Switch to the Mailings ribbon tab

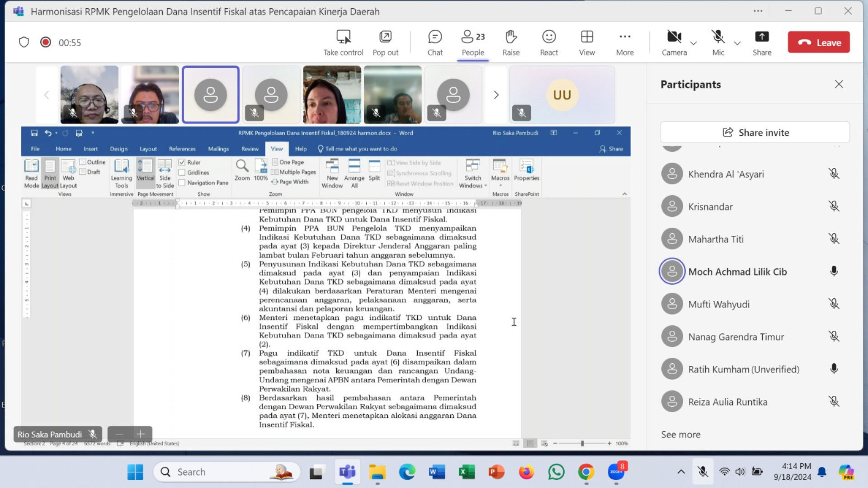point(218,149)
